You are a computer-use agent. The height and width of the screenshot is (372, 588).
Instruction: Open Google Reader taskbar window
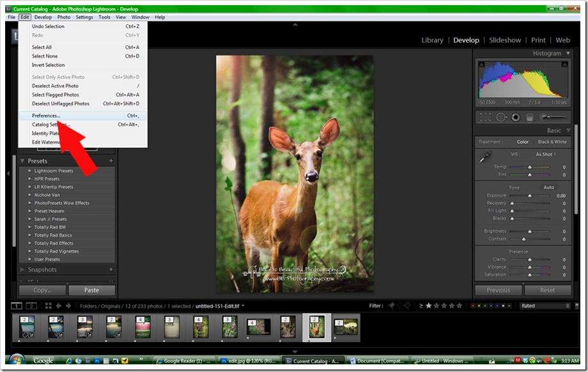pyautogui.click(x=185, y=360)
